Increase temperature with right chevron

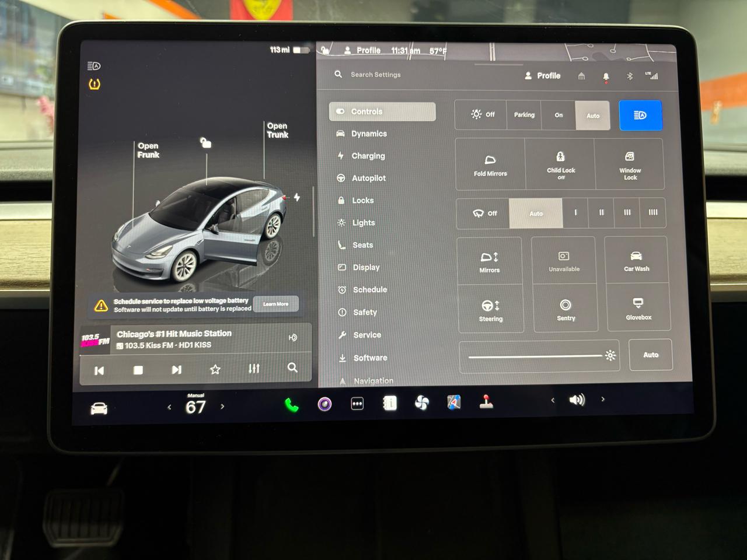coord(222,407)
